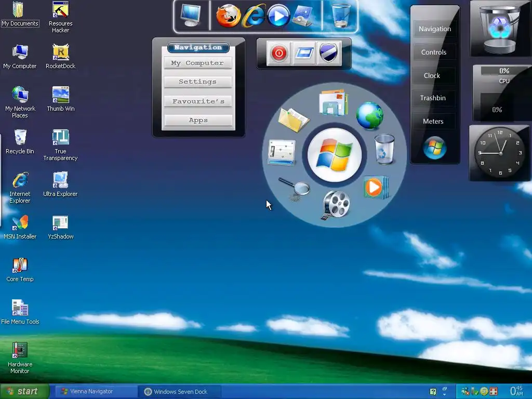Open the orange play media icon in circular dock
The image size is (532, 399).
click(x=376, y=187)
